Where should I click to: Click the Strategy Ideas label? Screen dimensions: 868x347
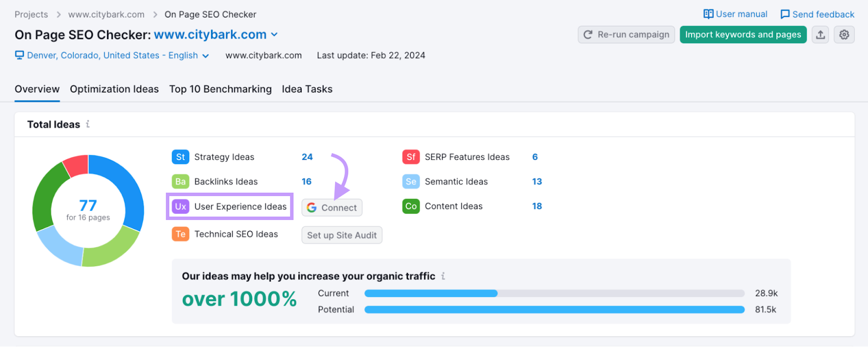pos(224,157)
